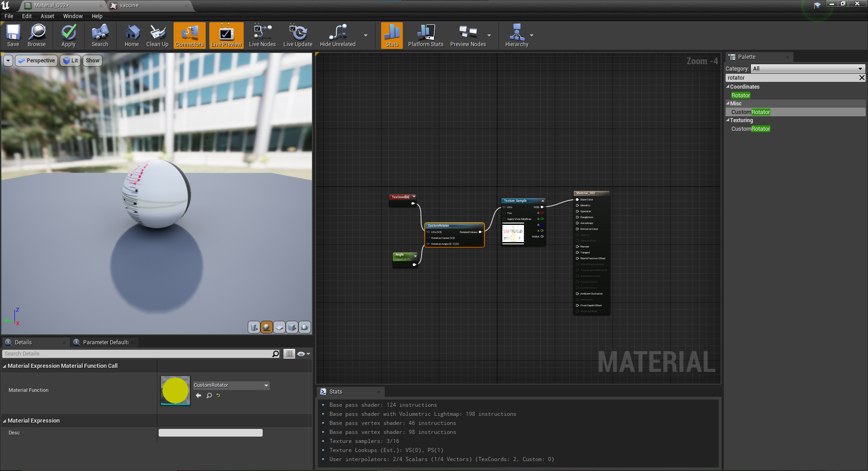Screen dimensions: 868x471
Task: Click the Home toolbar icon
Action: (x=132, y=36)
